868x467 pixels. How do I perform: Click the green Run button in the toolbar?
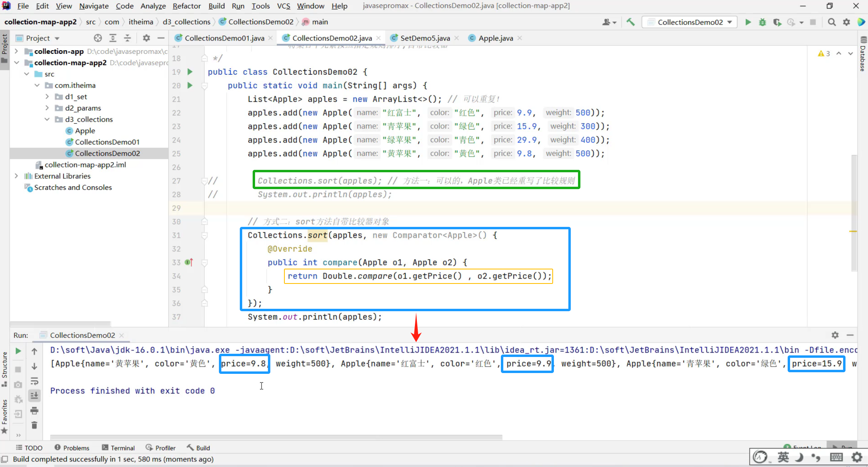pos(748,22)
